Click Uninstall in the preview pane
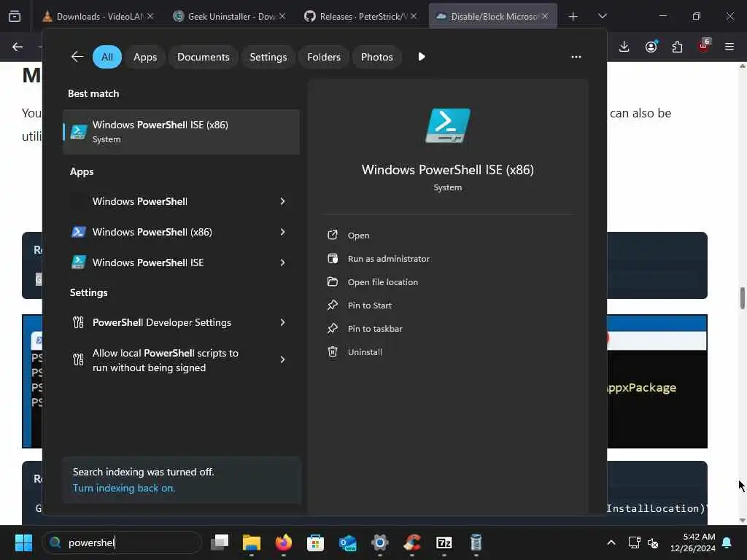 tap(365, 352)
